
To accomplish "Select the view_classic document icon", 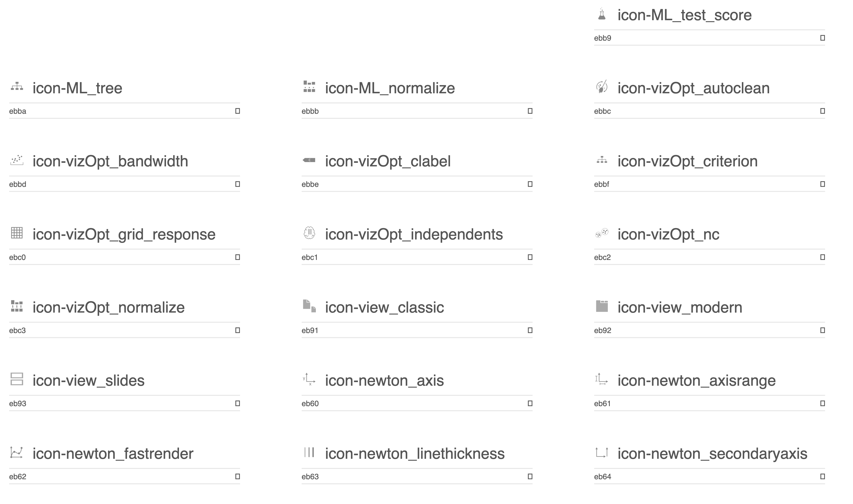I will point(309,306).
